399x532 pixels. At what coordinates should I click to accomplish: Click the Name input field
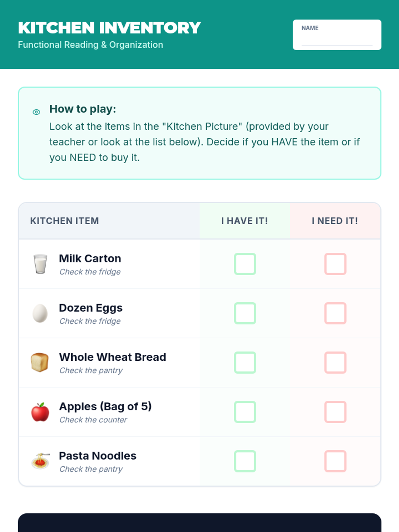[336, 39]
